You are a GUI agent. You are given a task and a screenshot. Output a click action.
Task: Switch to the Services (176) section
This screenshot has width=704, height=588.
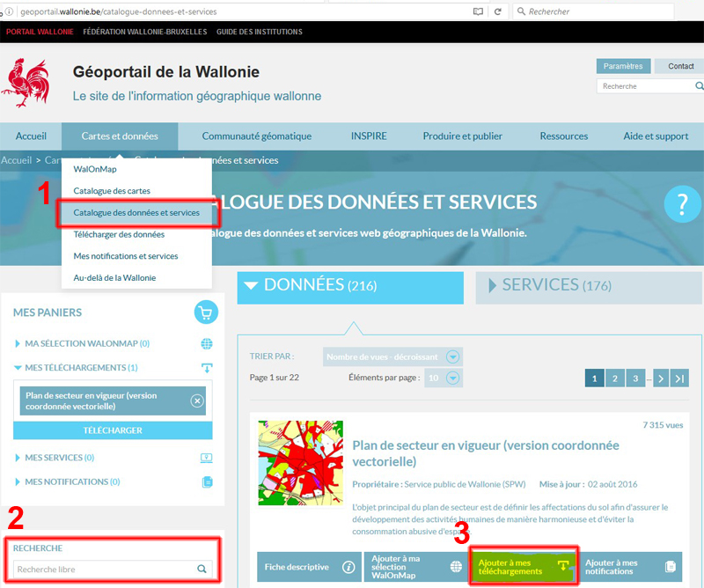click(588, 288)
